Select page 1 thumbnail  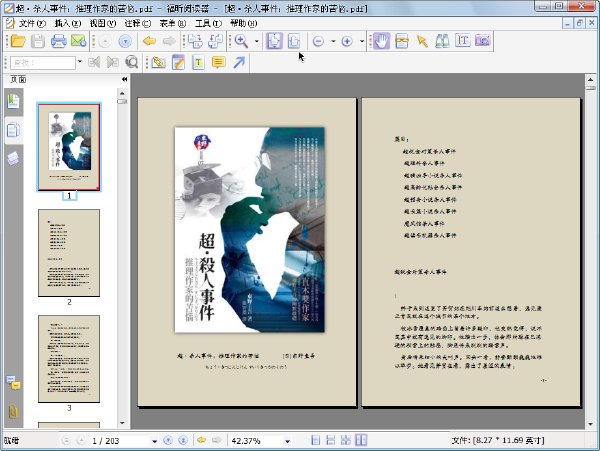click(x=69, y=147)
